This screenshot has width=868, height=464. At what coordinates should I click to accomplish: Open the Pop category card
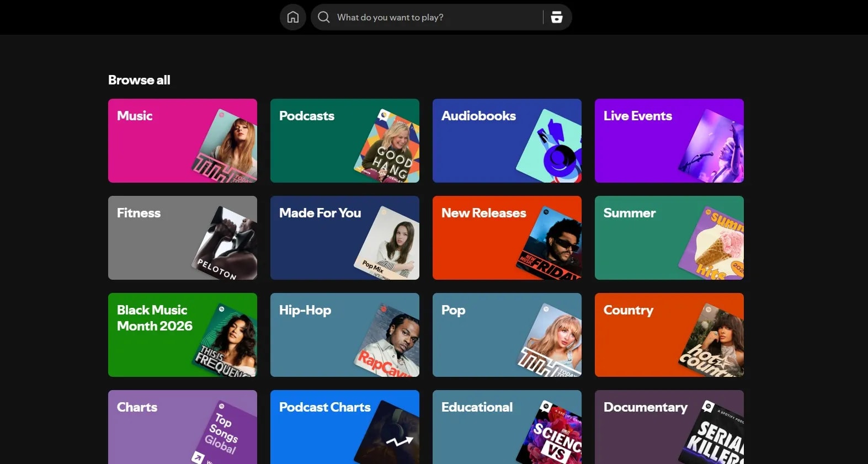(x=507, y=335)
